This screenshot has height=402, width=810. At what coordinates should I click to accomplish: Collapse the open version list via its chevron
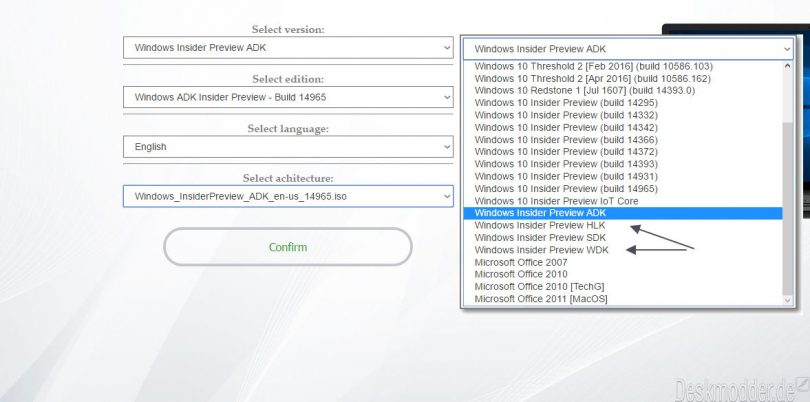788,49
